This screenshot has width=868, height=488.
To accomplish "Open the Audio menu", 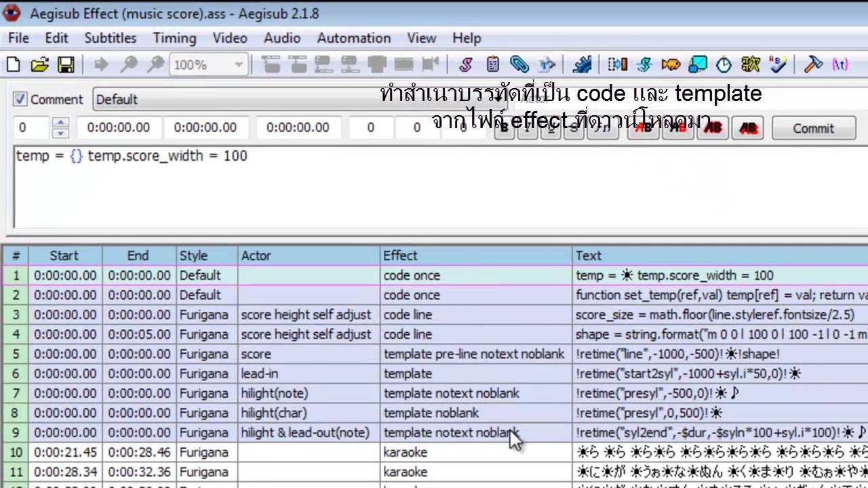I will [x=282, y=38].
